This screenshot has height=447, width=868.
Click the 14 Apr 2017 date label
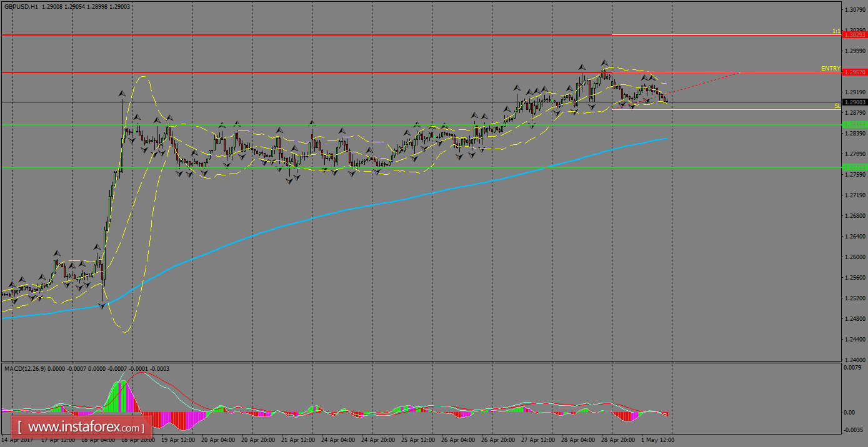coord(17,440)
